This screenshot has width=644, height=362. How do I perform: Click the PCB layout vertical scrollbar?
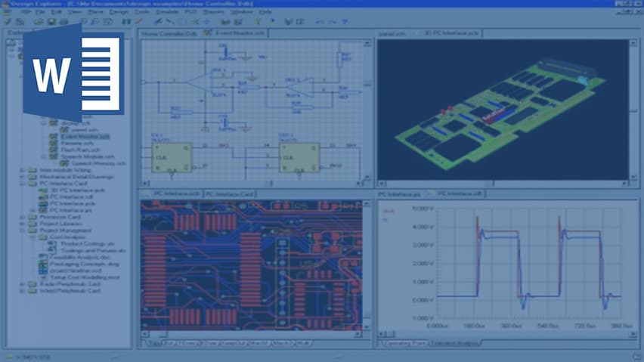tap(366, 265)
